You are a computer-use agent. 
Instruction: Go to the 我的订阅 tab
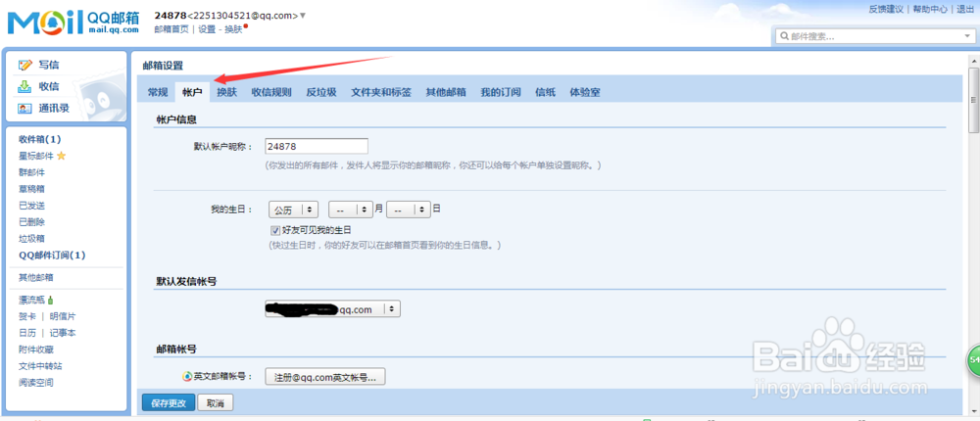click(x=501, y=92)
